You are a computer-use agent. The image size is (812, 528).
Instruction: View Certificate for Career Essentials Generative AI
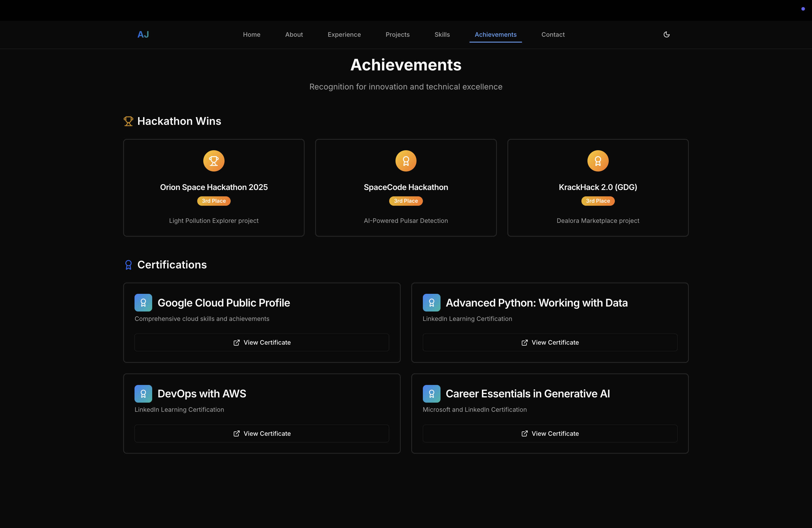550,434
